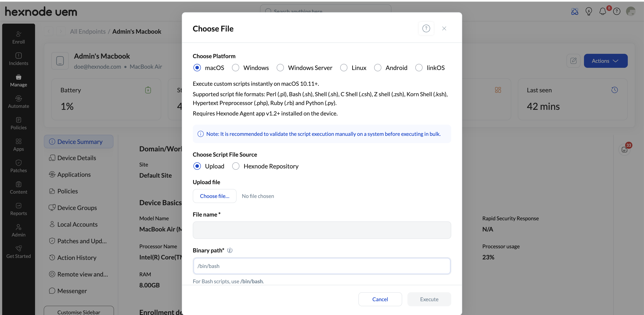Cancel the Choose File dialog

coord(380,299)
